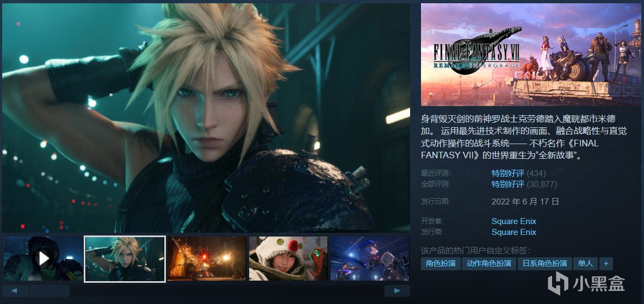Click the large Cloud screenshot

(206, 118)
